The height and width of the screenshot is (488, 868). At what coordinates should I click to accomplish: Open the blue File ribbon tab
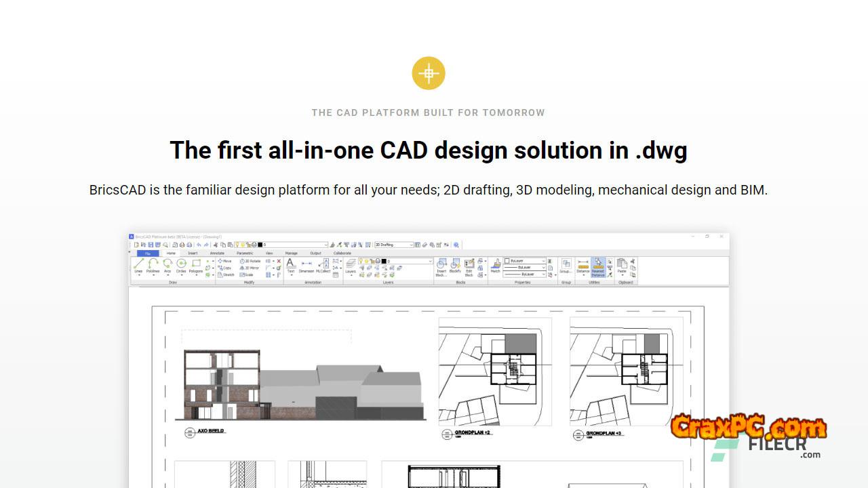click(148, 253)
